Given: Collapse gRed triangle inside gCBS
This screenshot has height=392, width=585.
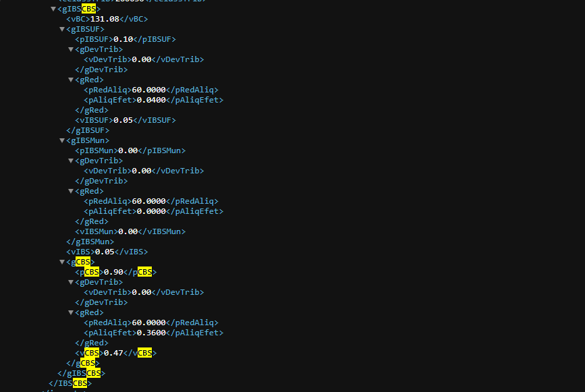Looking at the screenshot, I should [71, 312].
